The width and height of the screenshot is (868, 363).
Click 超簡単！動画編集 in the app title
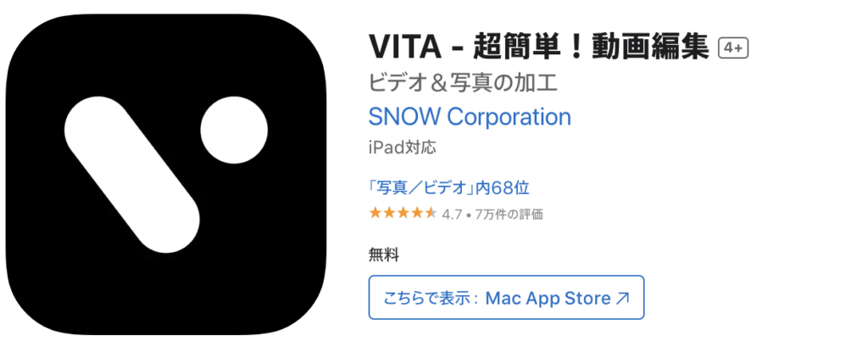tap(591, 47)
